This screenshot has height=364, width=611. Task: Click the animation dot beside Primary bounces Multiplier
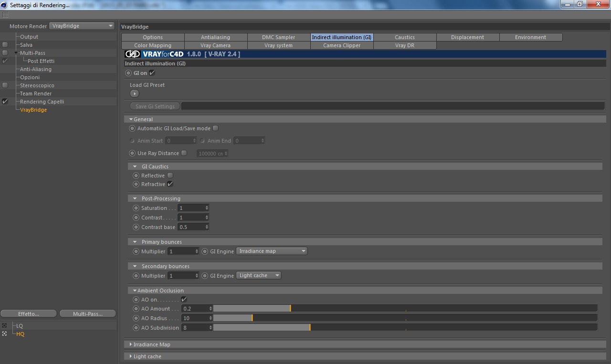coord(136,251)
